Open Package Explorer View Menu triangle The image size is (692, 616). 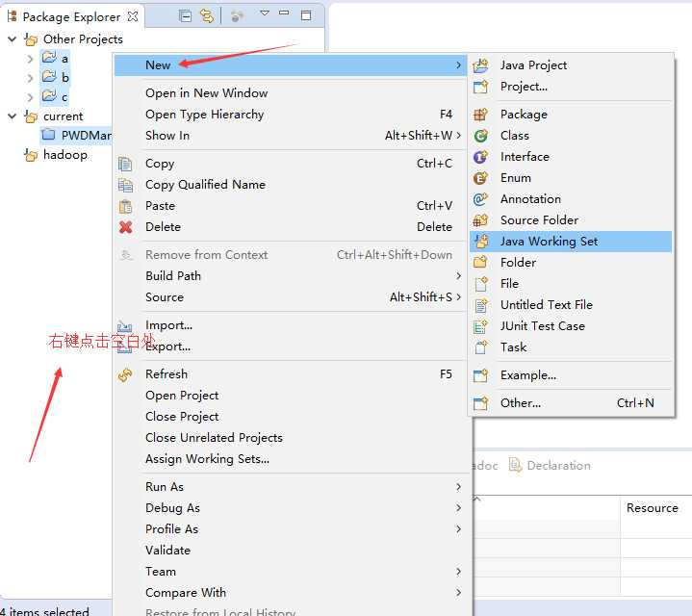pyautogui.click(x=265, y=13)
